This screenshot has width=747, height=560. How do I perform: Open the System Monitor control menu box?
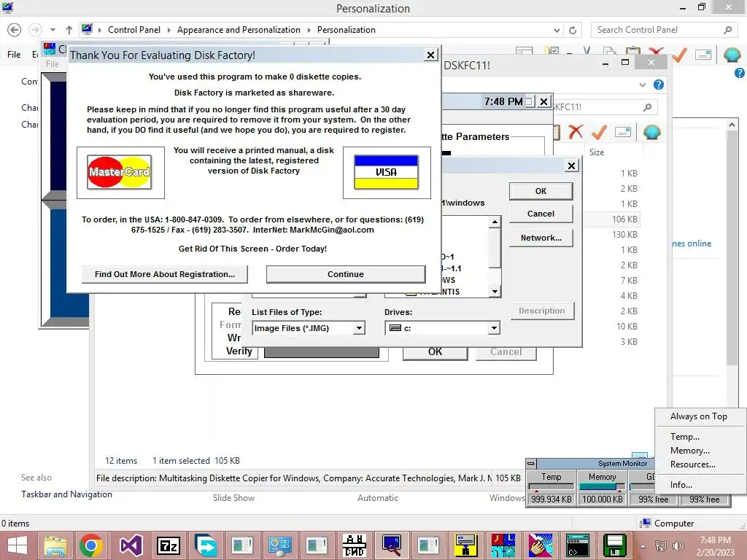531,463
